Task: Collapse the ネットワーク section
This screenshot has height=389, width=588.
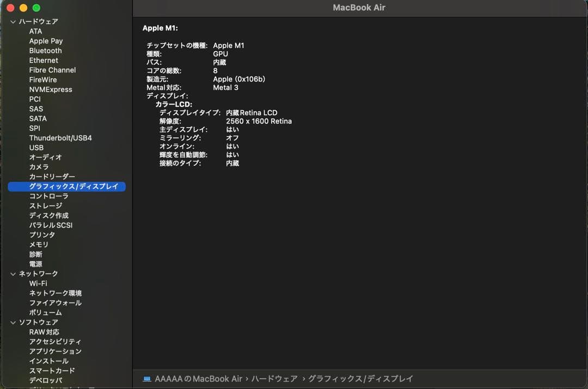Action: 12,274
